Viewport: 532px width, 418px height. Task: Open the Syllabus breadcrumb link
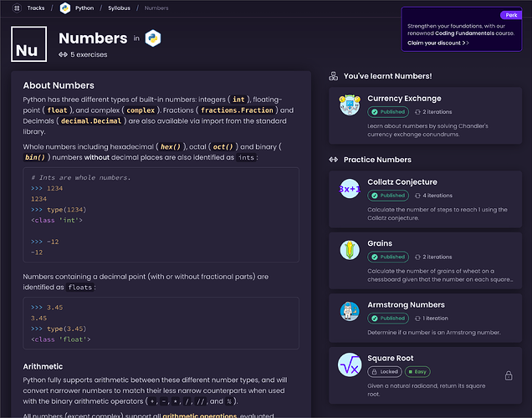coord(119,8)
